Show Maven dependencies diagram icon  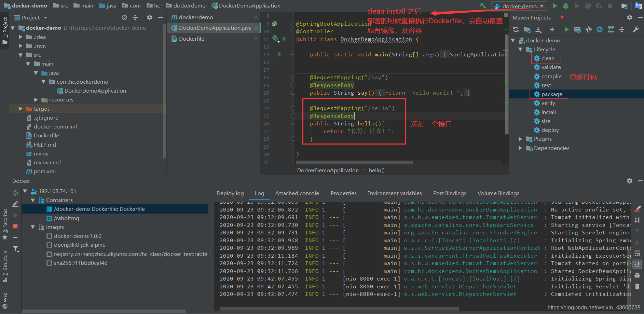(611, 30)
